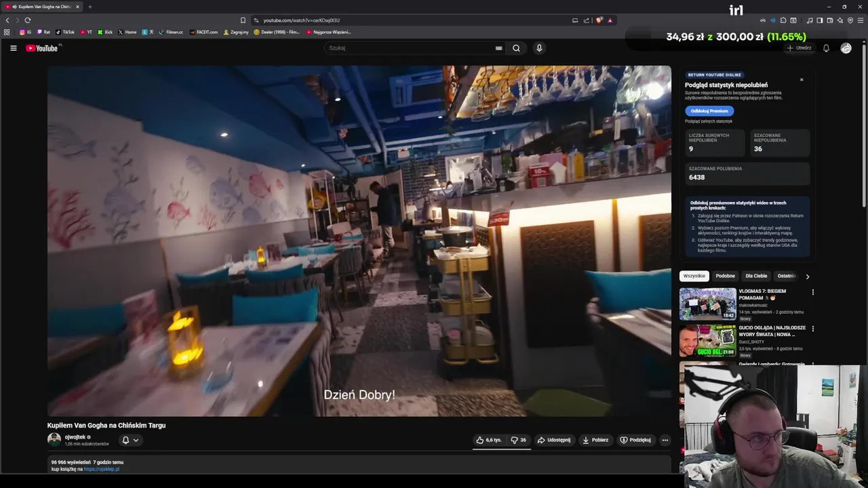Close the Kupiłem Van Gogha browser tab

point(77,7)
